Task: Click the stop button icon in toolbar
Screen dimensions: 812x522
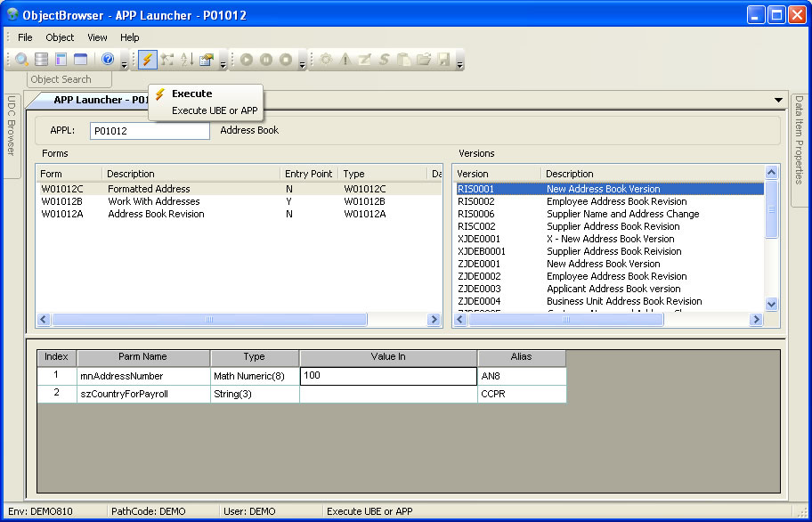Action: click(285, 60)
